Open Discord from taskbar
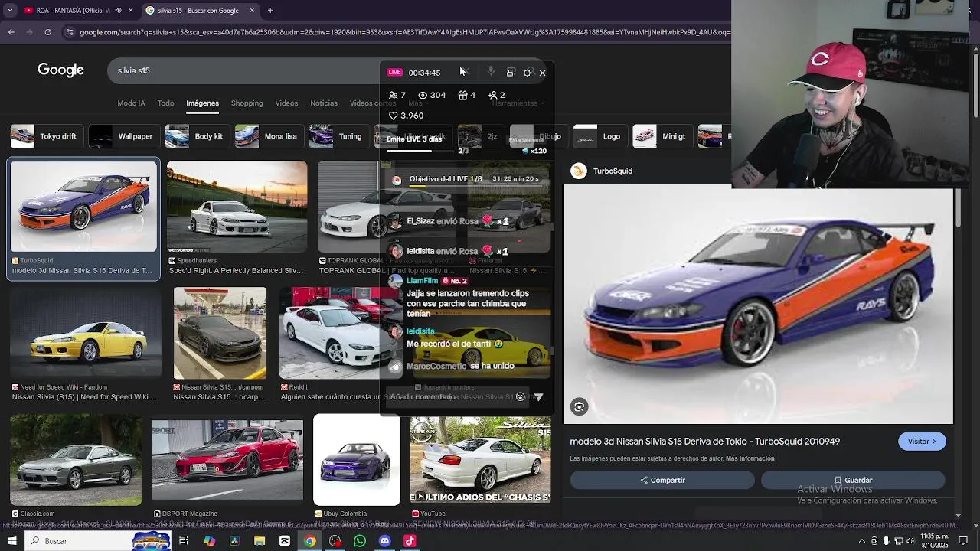The height and width of the screenshot is (551, 980). point(384,541)
